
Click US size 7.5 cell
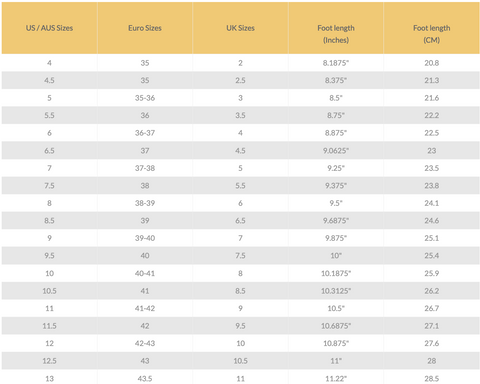coord(49,186)
